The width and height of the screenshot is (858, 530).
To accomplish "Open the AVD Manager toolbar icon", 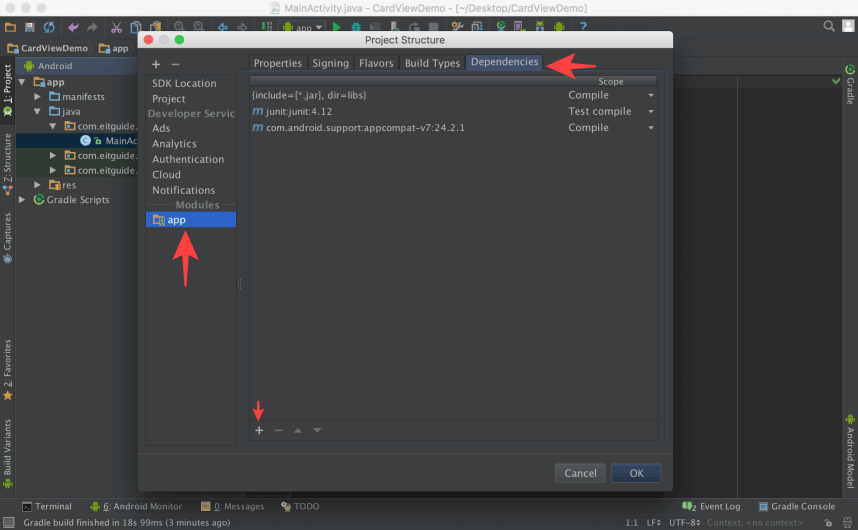I will (x=519, y=26).
